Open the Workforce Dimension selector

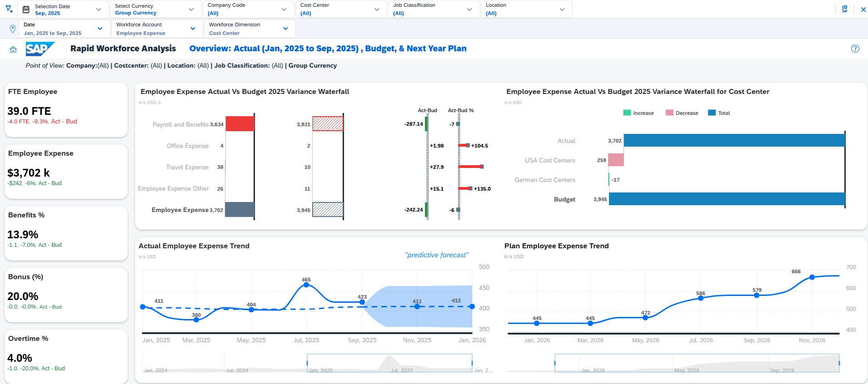249,29
